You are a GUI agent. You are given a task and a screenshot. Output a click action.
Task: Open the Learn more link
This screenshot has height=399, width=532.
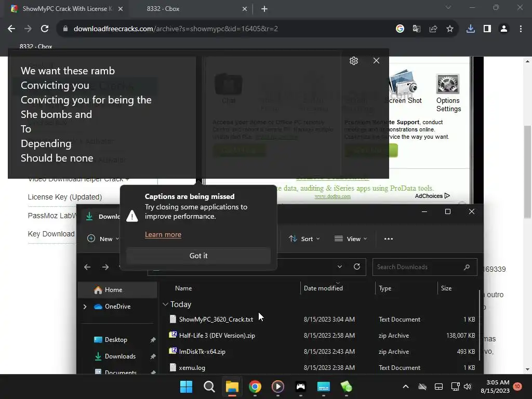tap(163, 234)
